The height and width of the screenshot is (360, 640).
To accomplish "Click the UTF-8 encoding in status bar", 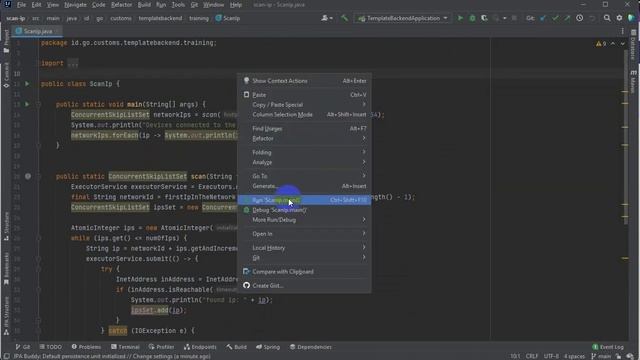I will [x=551, y=356].
